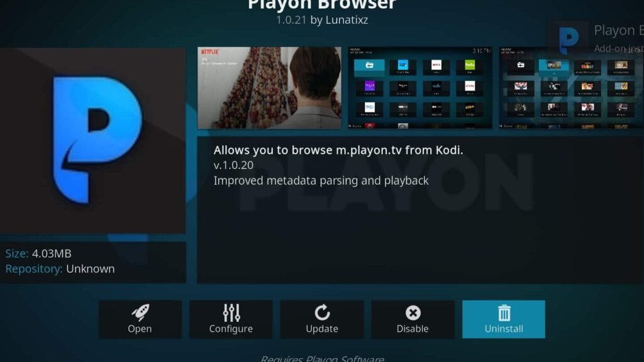644x362 pixels.
Task: Click the version 1.0.21 by Lunatixz text
Action: [322, 19]
